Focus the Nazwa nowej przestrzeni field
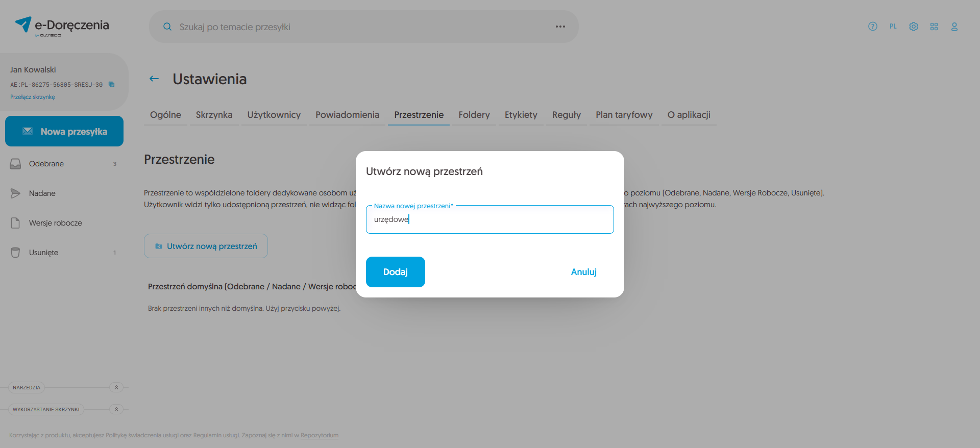 [x=489, y=219]
